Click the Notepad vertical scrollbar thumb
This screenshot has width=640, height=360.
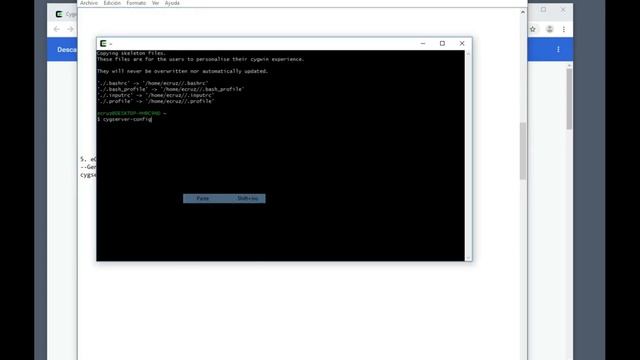pos(522,151)
